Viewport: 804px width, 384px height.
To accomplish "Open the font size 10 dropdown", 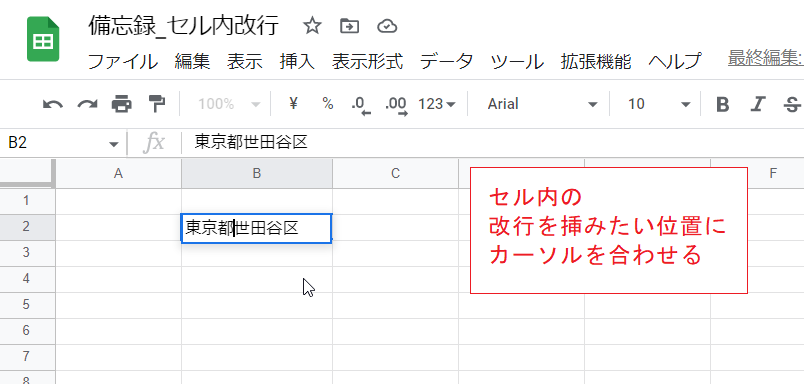I will pos(659,105).
